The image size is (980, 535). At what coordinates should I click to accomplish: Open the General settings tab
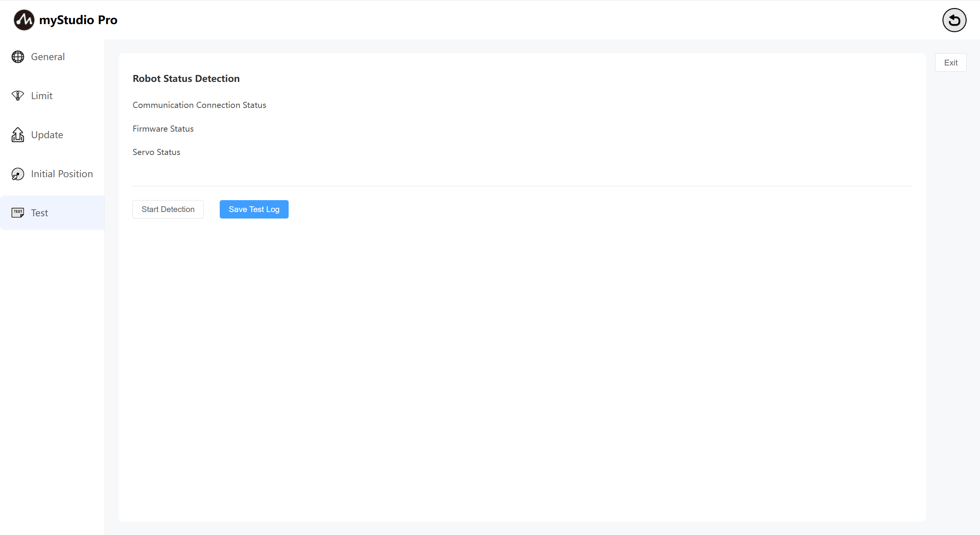[48, 57]
